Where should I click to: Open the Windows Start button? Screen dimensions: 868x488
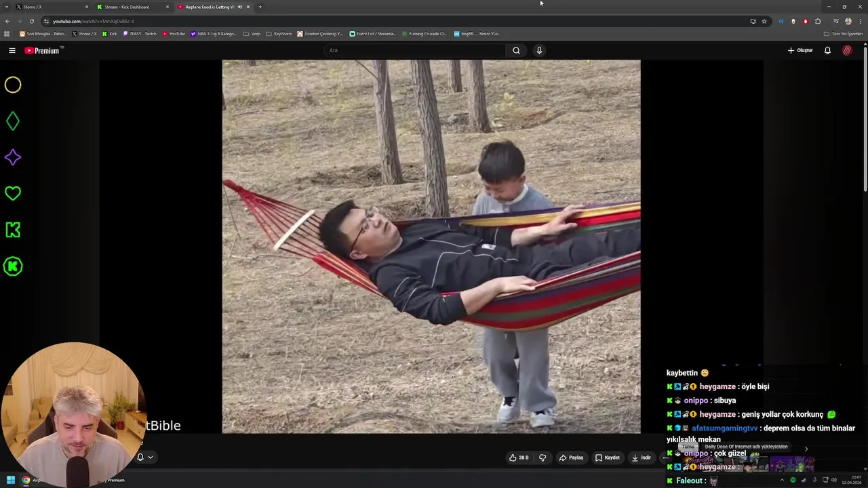(x=11, y=480)
